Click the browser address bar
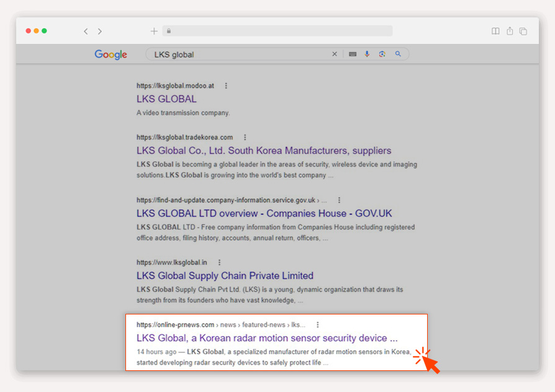The width and height of the screenshot is (555, 392). coord(277,31)
